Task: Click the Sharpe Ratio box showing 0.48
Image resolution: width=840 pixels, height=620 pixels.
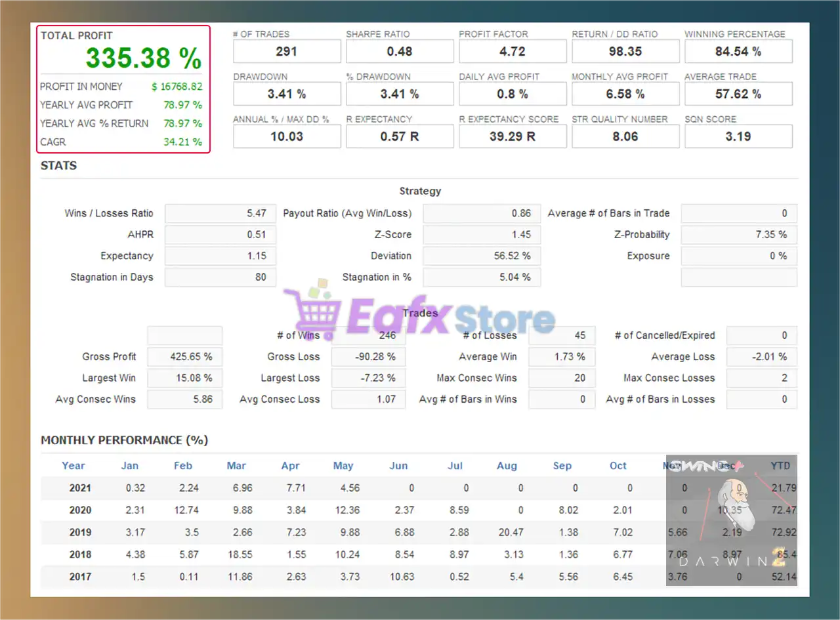Action: pos(400,51)
